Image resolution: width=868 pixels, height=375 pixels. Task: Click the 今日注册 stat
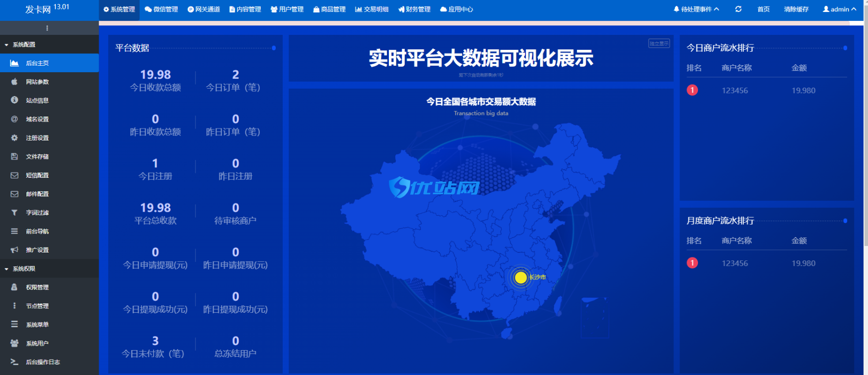pyautogui.click(x=156, y=169)
